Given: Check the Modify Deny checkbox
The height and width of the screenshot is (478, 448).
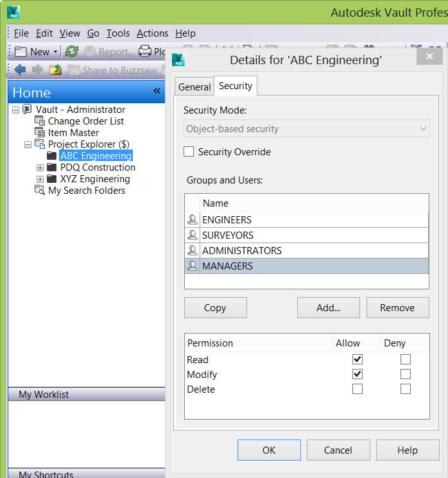Looking at the screenshot, I should 406,374.
